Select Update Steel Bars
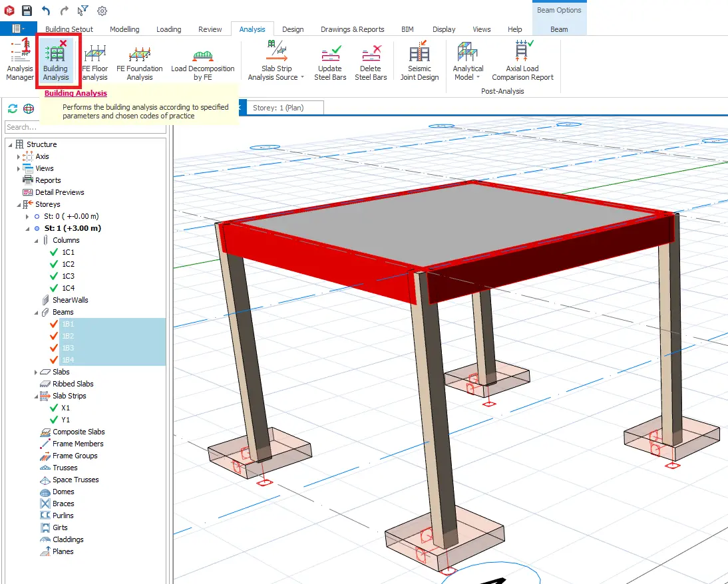This screenshot has width=728, height=584. tap(330, 61)
